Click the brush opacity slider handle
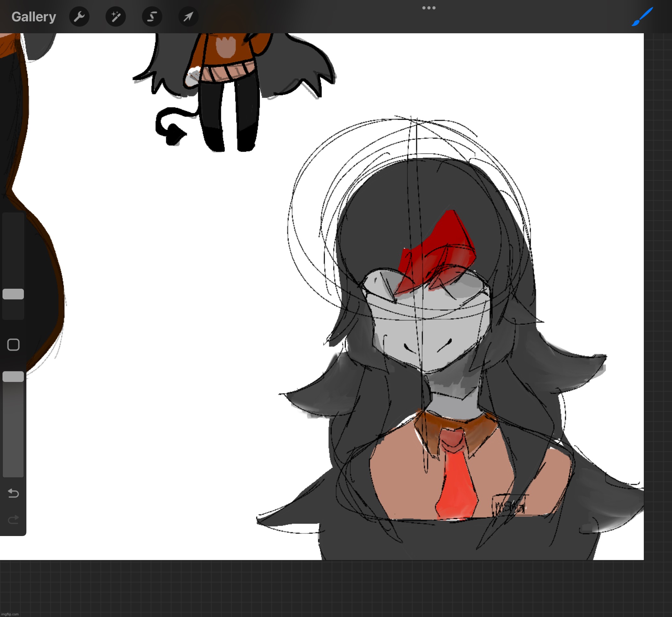 [14, 376]
